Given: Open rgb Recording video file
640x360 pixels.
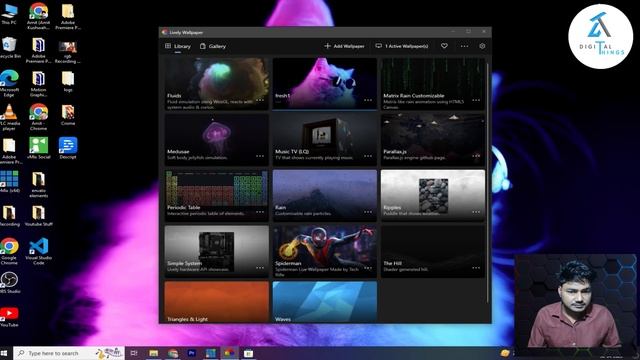Looking at the screenshot, I should pos(68,52).
